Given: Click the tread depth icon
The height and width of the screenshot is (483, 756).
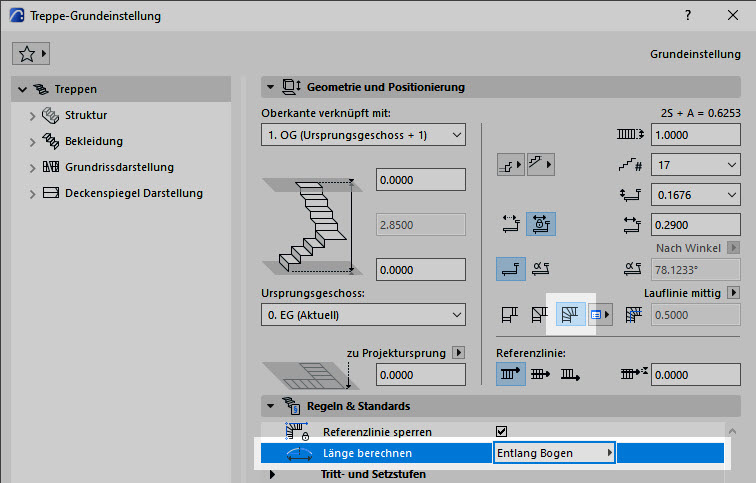Looking at the screenshot, I should [632, 225].
